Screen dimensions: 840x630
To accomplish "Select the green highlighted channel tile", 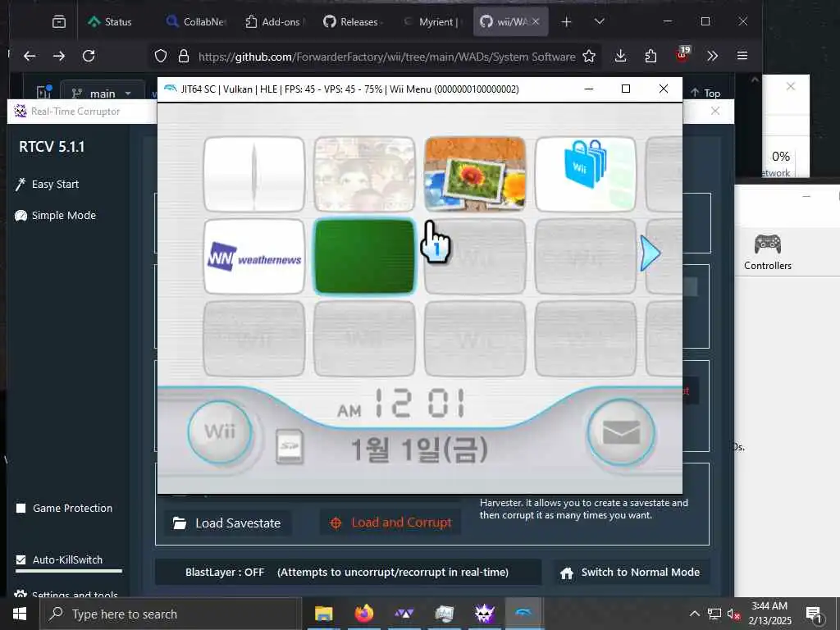I will point(364,257).
